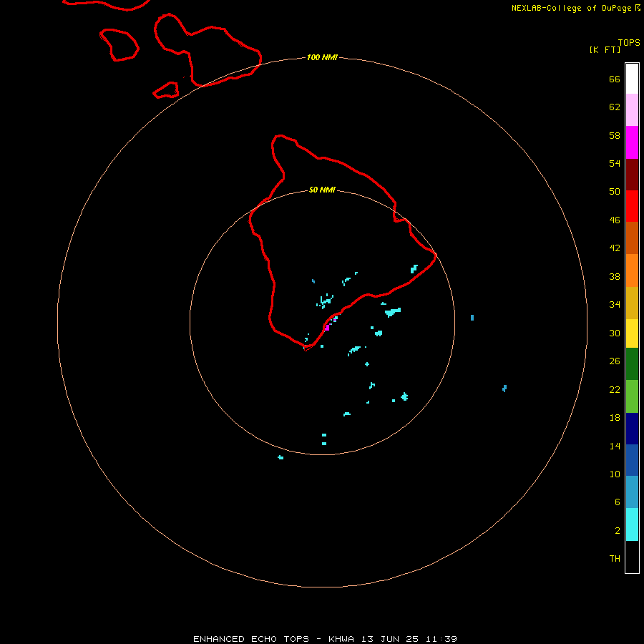Pick the light green legend swatch
This screenshot has height=644, width=644.
tap(632, 396)
